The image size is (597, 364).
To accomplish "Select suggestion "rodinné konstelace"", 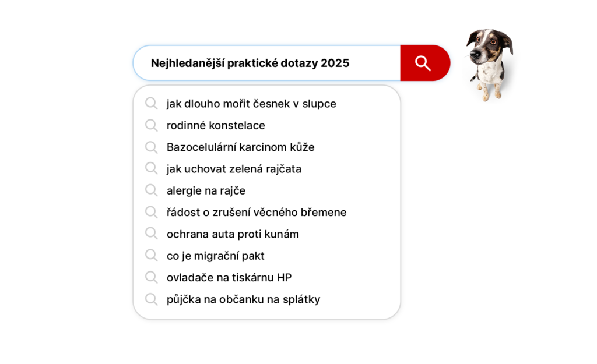I will pyautogui.click(x=216, y=125).
